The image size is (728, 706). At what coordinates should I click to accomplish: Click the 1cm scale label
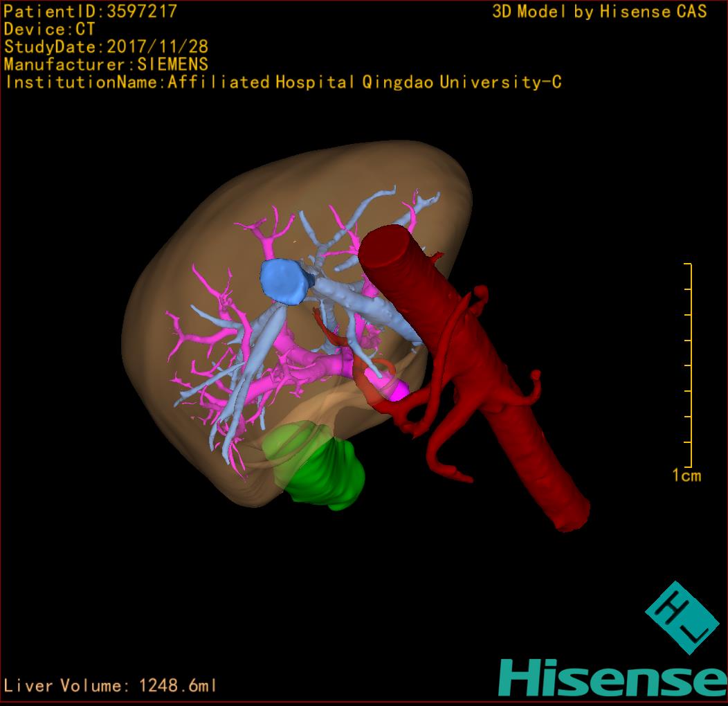click(x=686, y=476)
